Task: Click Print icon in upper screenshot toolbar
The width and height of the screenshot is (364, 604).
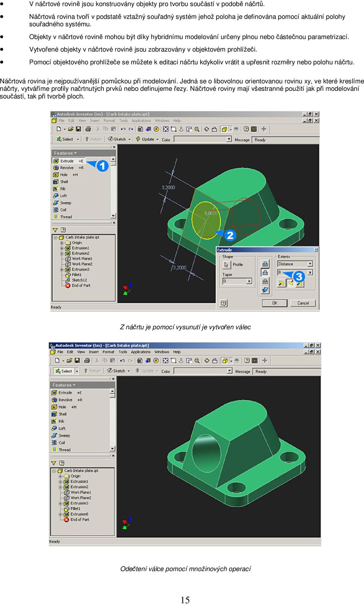Action: (88, 129)
